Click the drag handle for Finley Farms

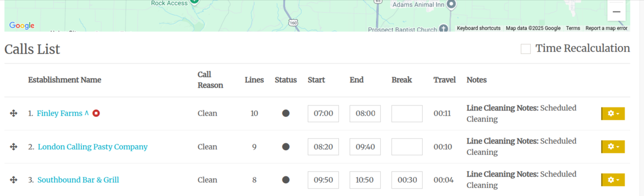pos(13,113)
